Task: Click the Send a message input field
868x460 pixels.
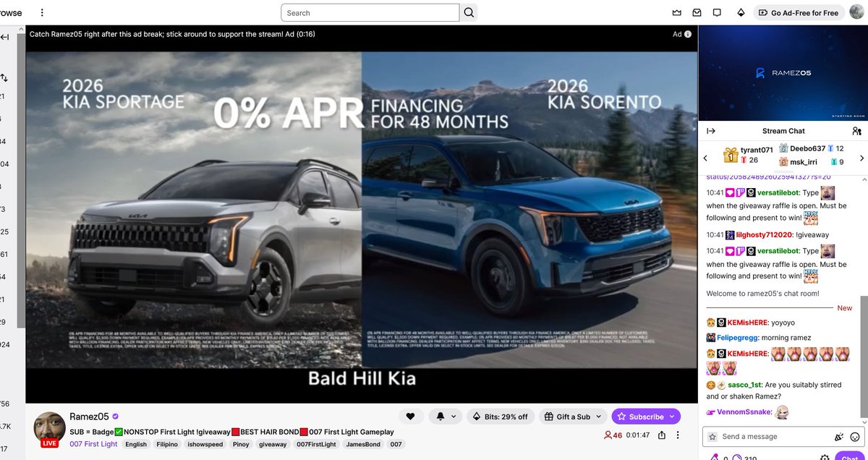Action: pyautogui.click(x=775, y=436)
